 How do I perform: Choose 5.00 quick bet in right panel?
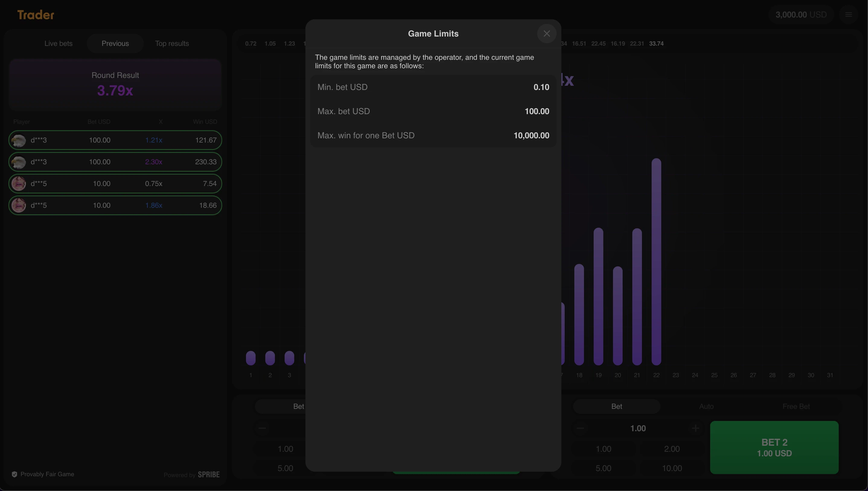603,468
